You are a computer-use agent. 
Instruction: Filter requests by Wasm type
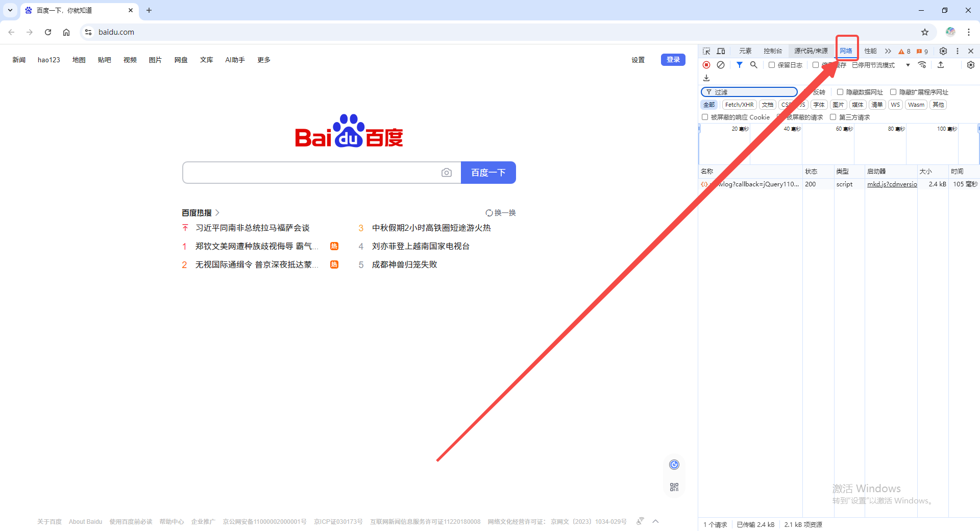(917, 105)
